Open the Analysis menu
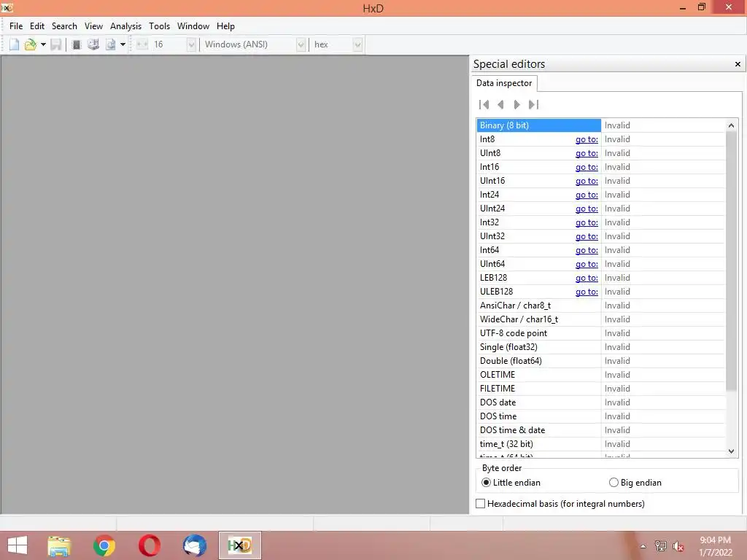This screenshot has width=747, height=560. tap(125, 26)
